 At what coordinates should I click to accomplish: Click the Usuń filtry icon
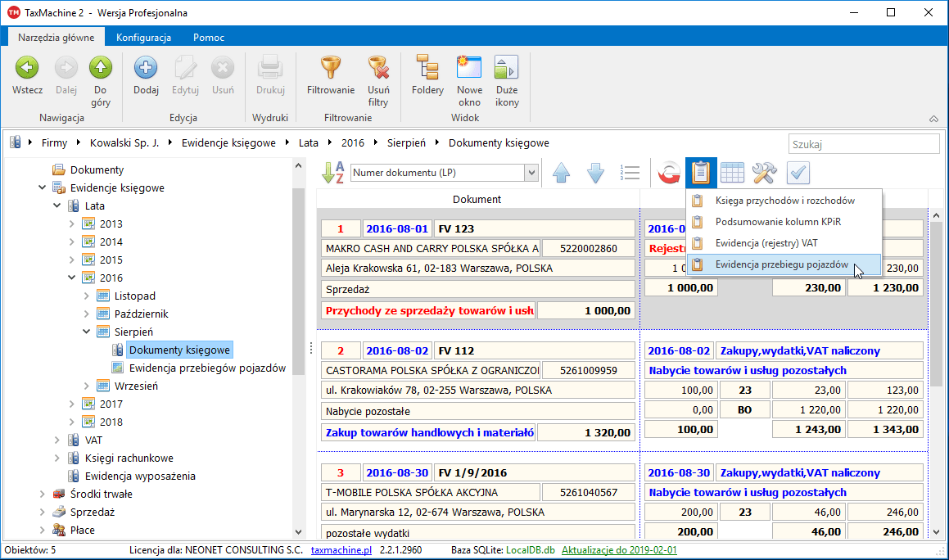[x=377, y=68]
